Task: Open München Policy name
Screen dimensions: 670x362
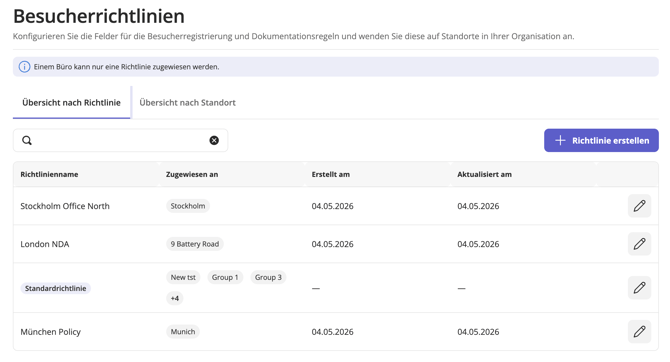Action: 50,332
